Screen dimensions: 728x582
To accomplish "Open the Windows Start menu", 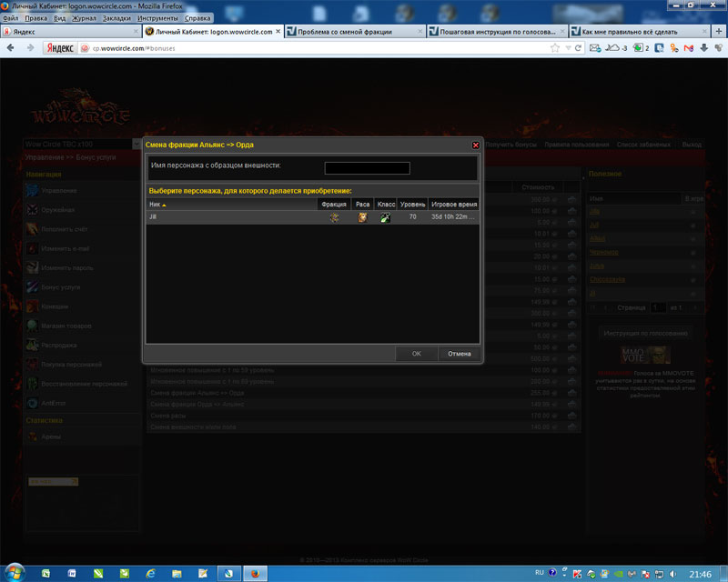I will pos(15,573).
